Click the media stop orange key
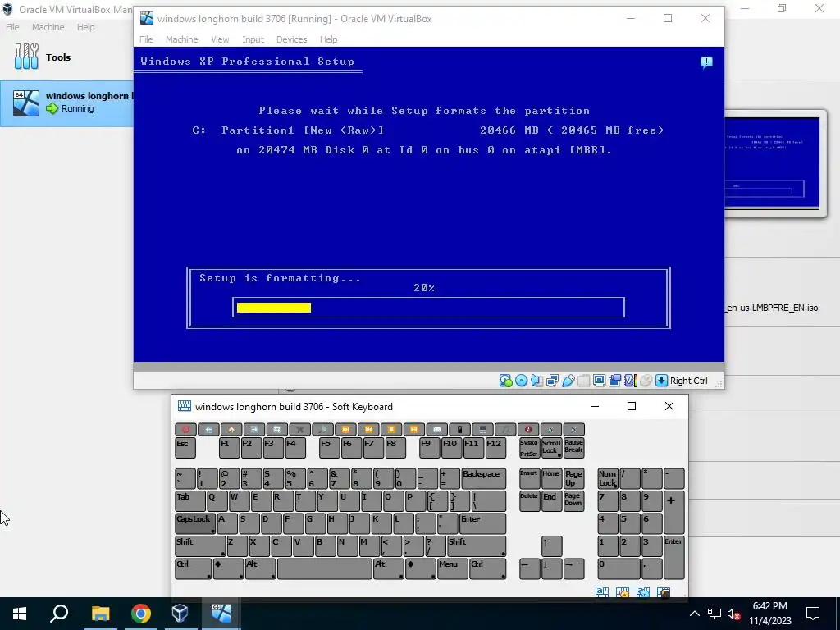The width and height of the screenshot is (840, 630). pos(391,430)
